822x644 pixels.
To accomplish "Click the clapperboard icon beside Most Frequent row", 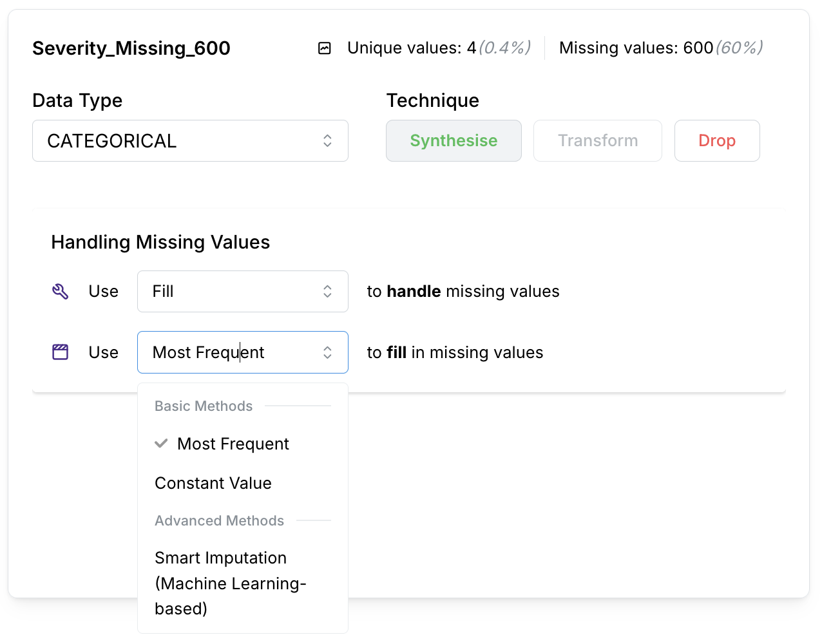I will pos(60,352).
